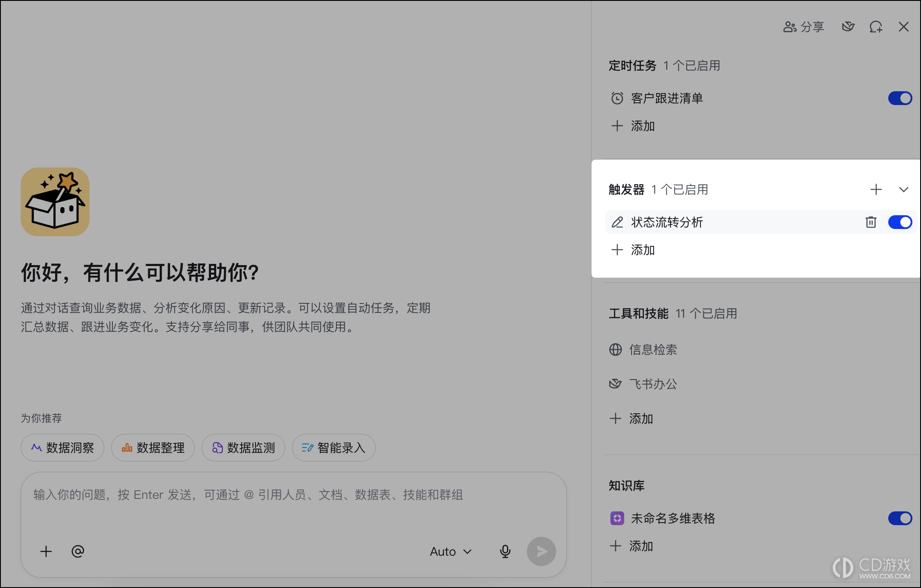Toggle the 未命名多维表格 knowledge base switch
921x588 pixels.
point(900,518)
